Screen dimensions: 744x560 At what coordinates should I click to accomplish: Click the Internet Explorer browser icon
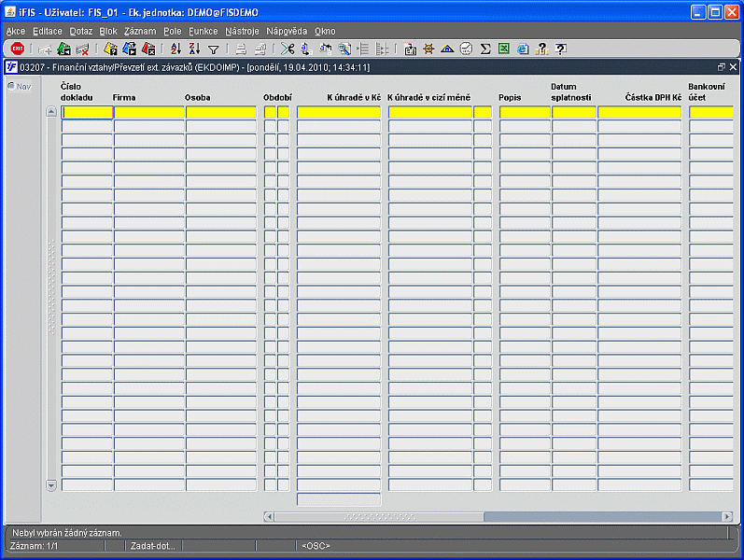click(x=523, y=49)
